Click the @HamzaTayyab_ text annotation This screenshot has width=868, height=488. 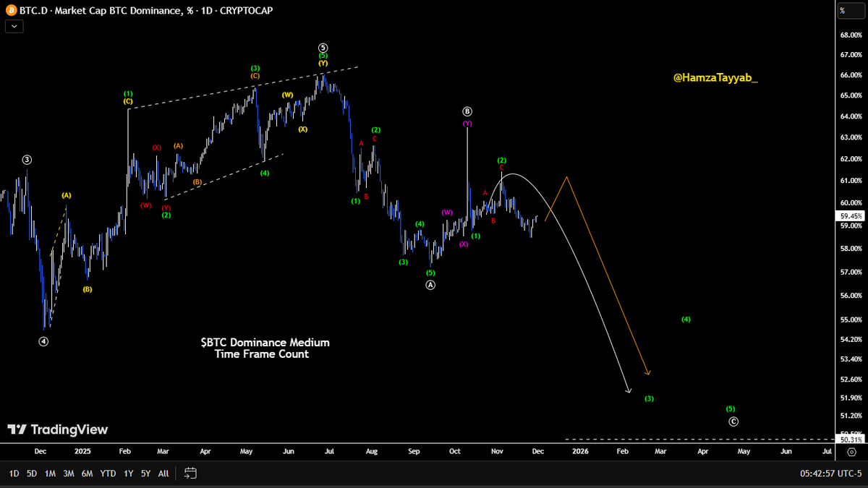pyautogui.click(x=715, y=77)
